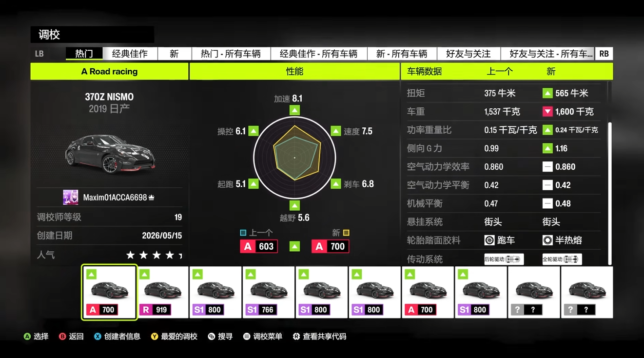The height and width of the screenshot is (358, 644).
Task: Click the A Road racing tune title
Action: coord(109,72)
